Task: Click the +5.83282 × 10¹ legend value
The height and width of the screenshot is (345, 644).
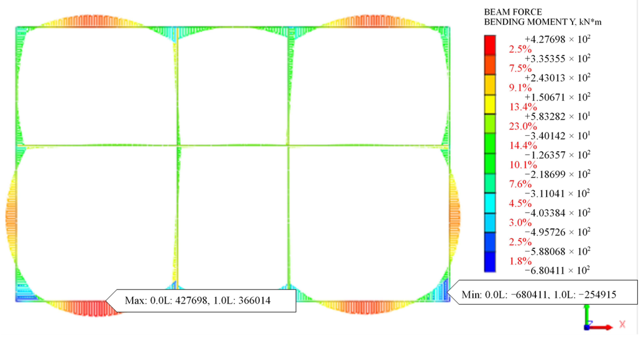Action: (557, 116)
